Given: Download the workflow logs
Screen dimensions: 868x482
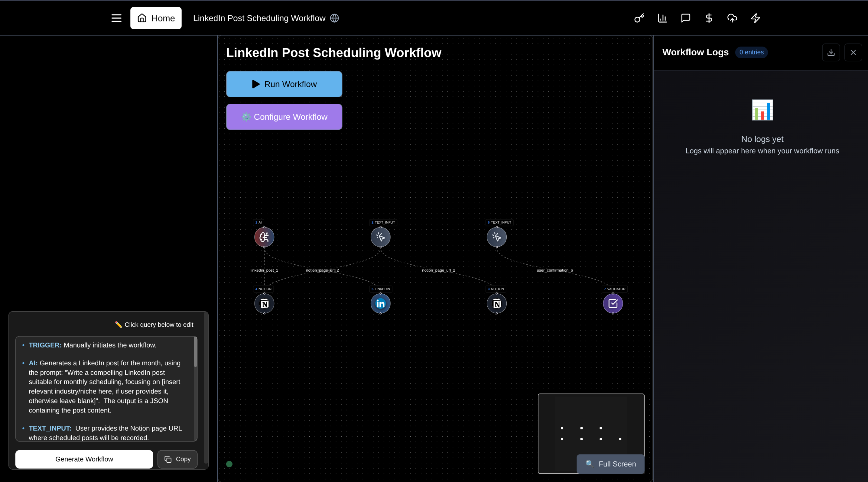Looking at the screenshot, I should point(831,52).
